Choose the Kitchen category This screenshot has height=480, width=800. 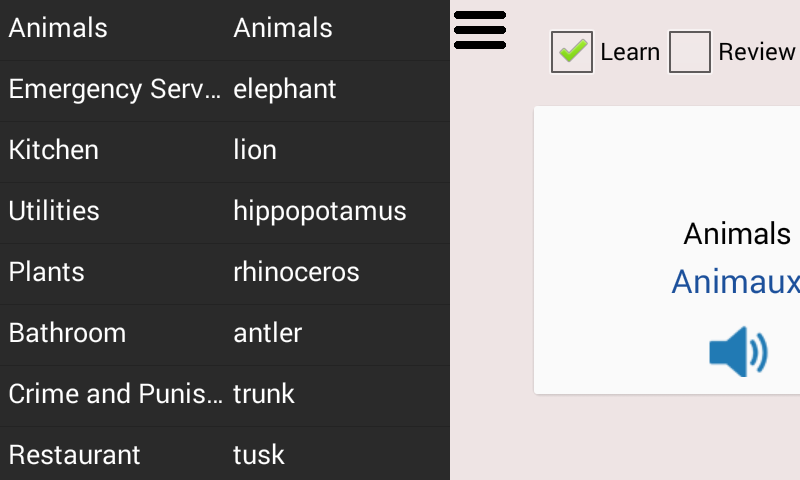(54, 151)
